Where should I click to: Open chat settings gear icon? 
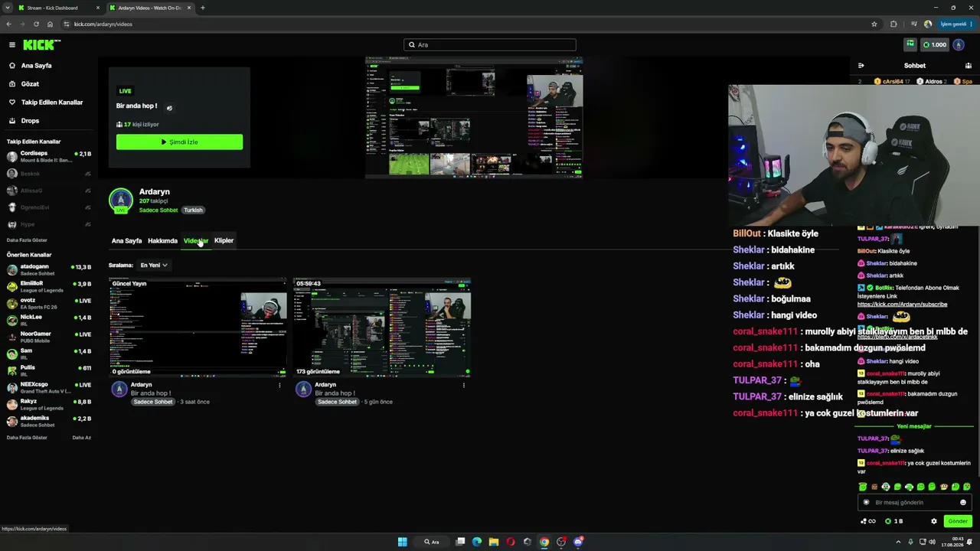pyautogui.click(x=934, y=521)
